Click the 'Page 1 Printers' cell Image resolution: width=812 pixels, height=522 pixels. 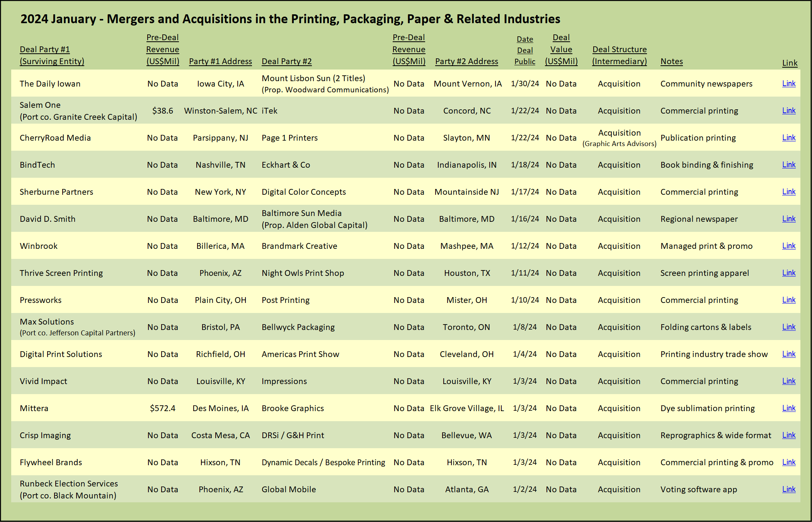click(x=289, y=138)
